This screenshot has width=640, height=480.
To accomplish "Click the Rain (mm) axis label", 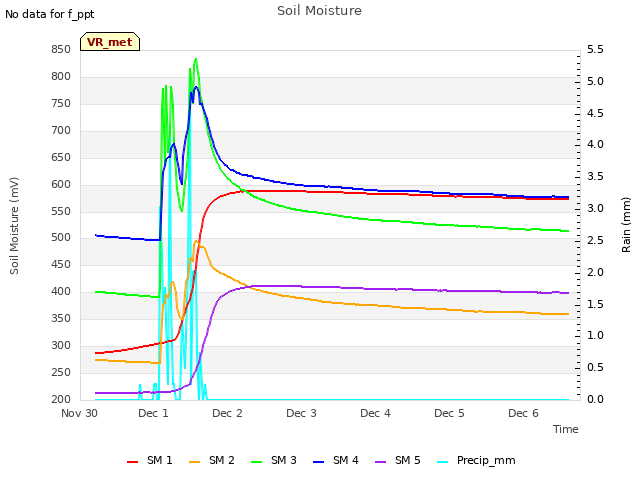I will coord(626,225).
